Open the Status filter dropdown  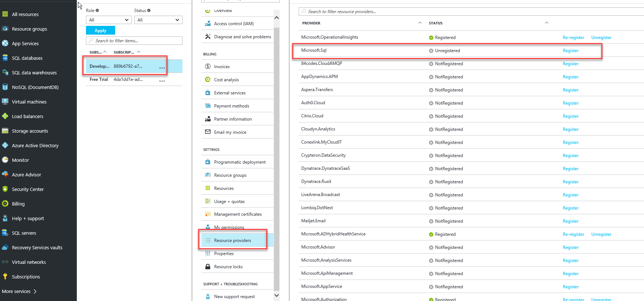[158, 20]
